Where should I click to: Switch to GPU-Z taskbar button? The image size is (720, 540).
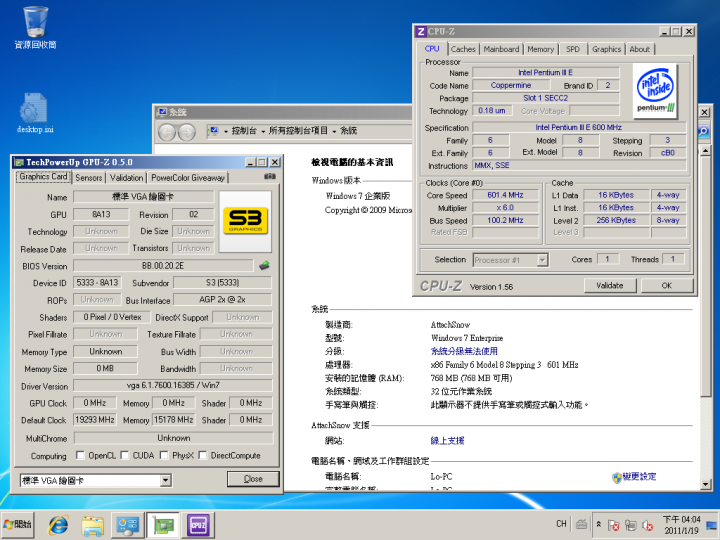pos(163,525)
